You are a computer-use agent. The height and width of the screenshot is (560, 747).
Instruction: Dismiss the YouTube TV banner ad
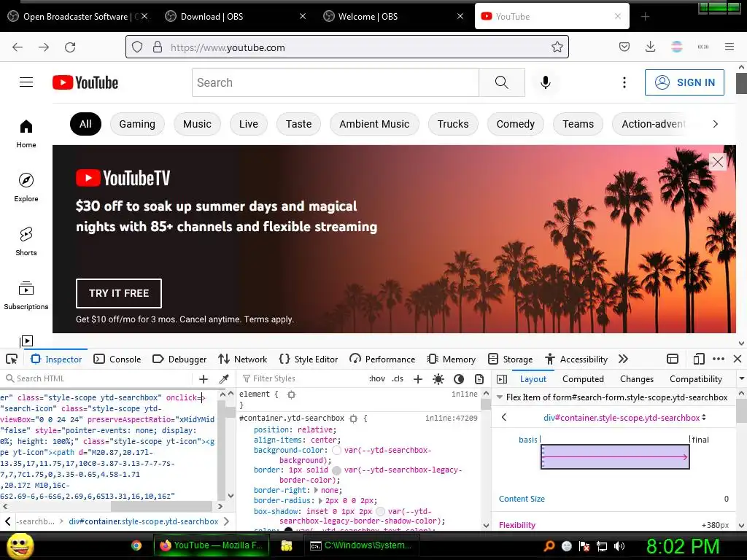tap(718, 162)
